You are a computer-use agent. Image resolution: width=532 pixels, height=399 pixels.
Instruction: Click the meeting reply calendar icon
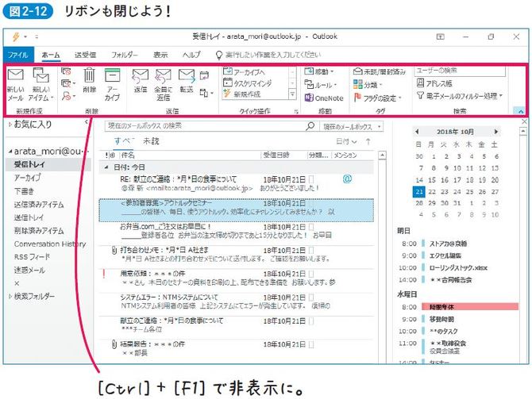tap(204, 75)
